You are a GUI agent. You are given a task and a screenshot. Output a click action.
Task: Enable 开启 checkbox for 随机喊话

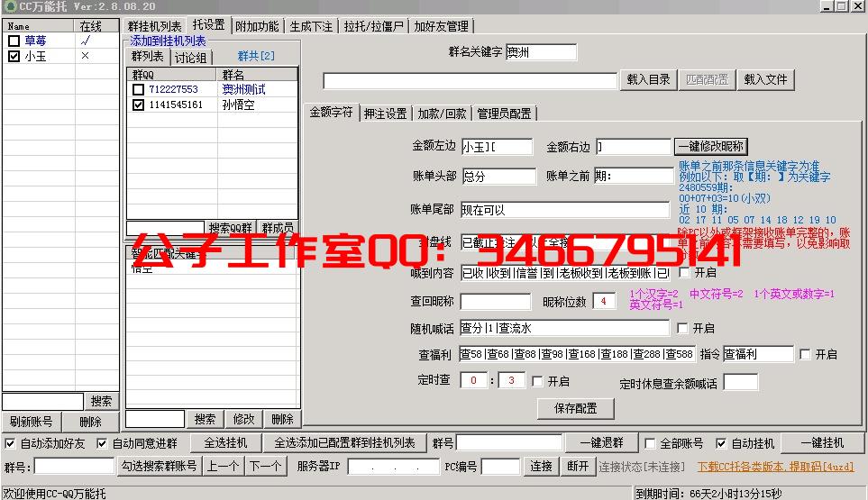click(x=682, y=329)
